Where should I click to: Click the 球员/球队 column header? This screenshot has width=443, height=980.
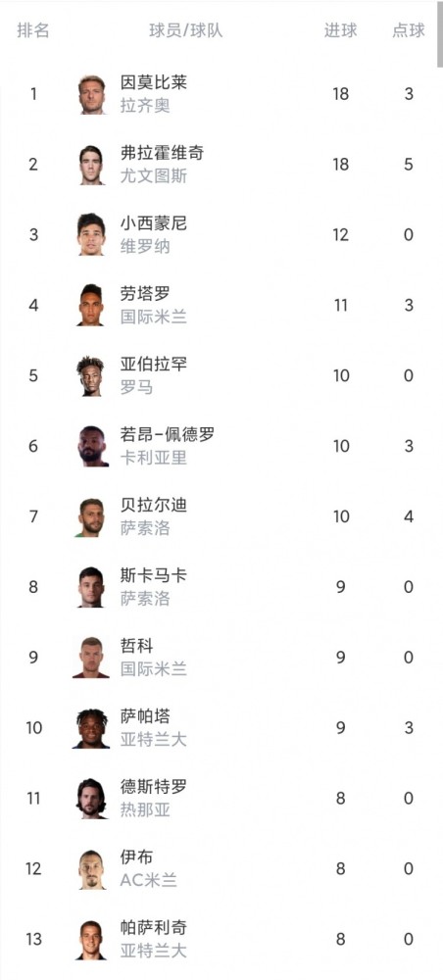pyautogui.click(x=185, y=30)
